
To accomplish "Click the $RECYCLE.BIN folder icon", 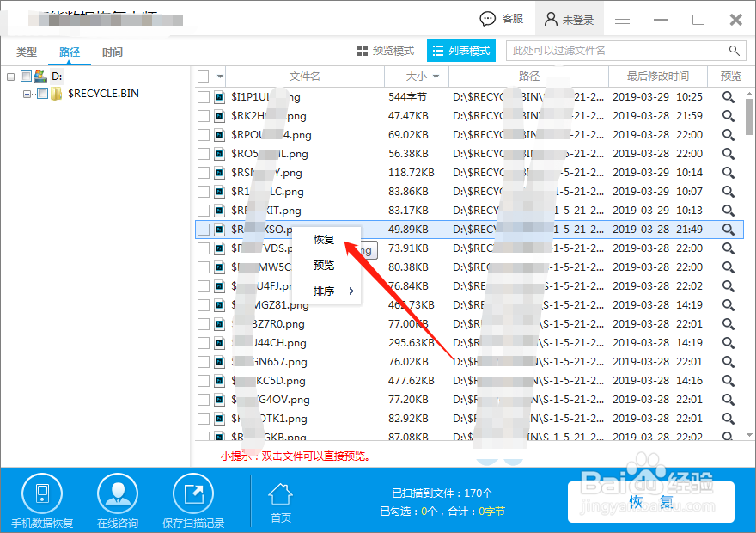I will click(x=56, y=93).
